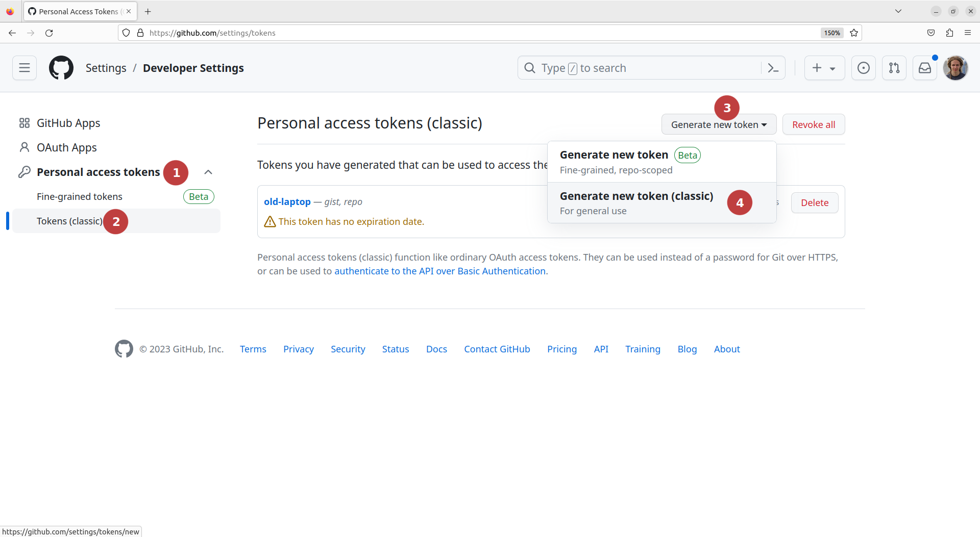
Task: Open the Pull requests icon in header
Action: (x=894, y=68)
